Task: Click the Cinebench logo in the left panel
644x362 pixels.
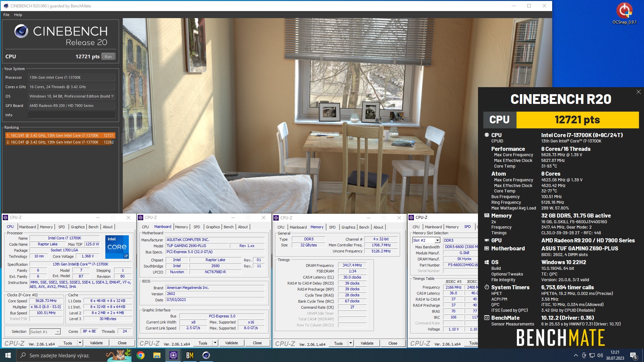Action: pos(21,31)
